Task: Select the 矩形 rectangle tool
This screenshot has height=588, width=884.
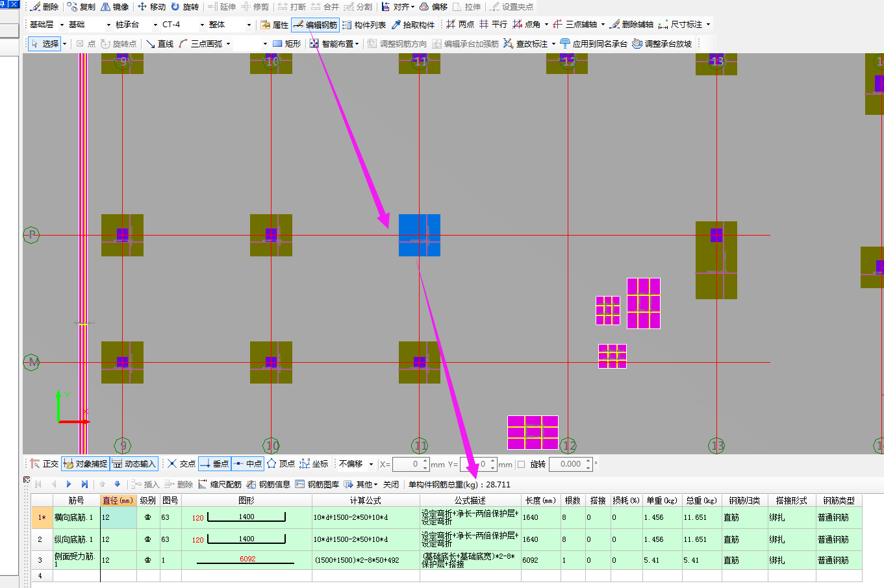Action: point(286,43)
